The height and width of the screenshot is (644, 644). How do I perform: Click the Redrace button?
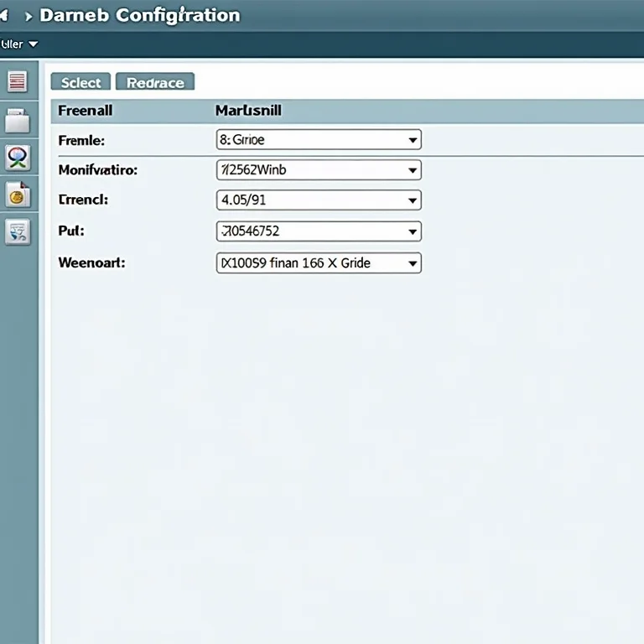tap(155, 81)
